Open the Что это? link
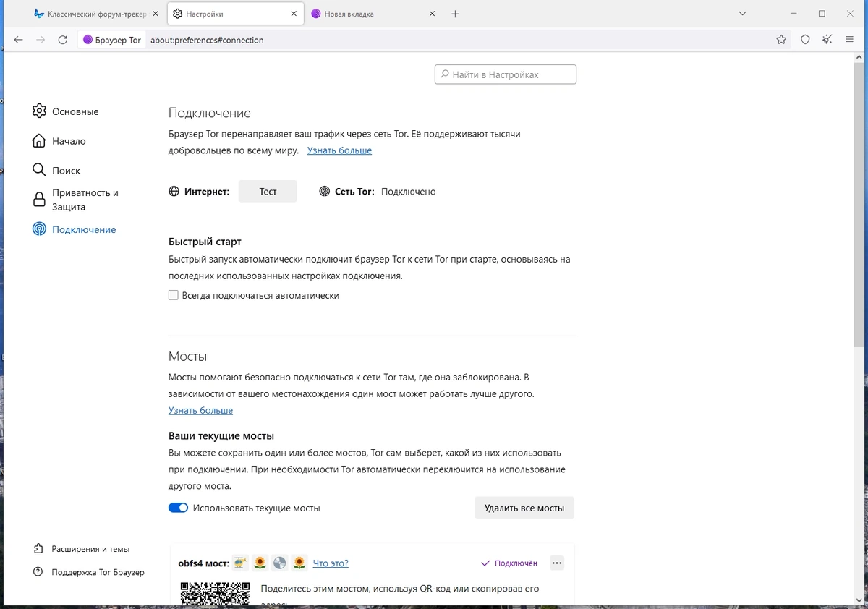The width and height of the screenshot is (868, 609). (331, 563)
